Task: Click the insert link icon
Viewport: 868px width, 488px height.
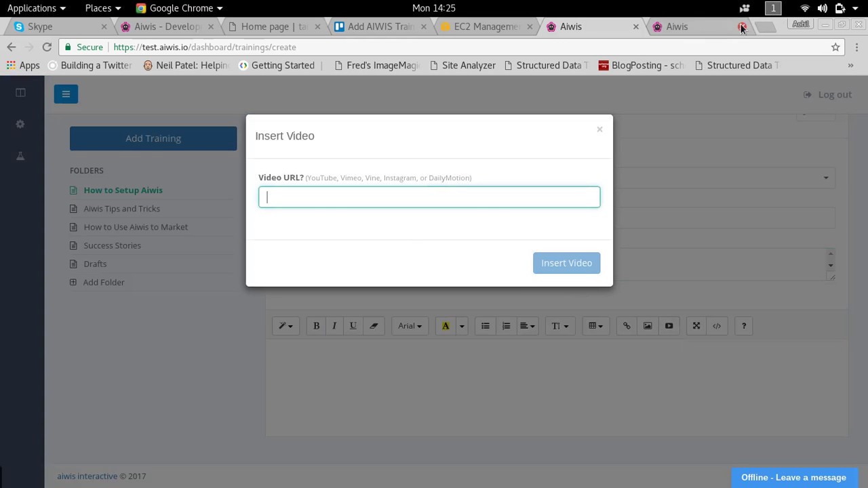Action: pyautogui.click(x=627, y=326)
